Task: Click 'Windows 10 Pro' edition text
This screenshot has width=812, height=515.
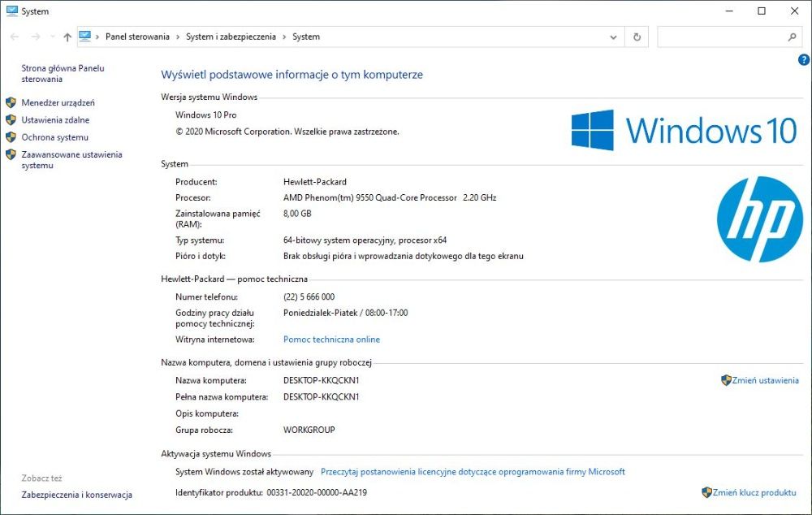Action: [x=205, y=115]
